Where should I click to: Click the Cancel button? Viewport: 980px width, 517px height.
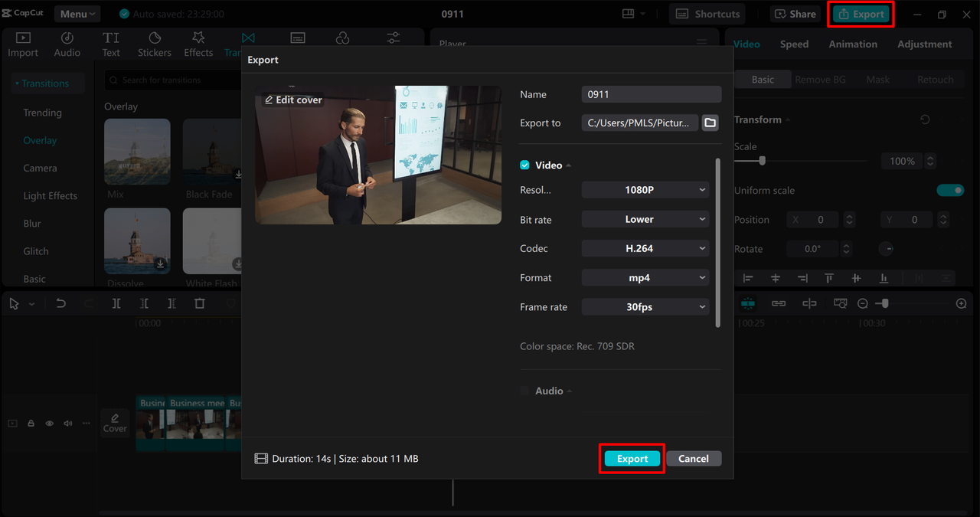(694, 459)
